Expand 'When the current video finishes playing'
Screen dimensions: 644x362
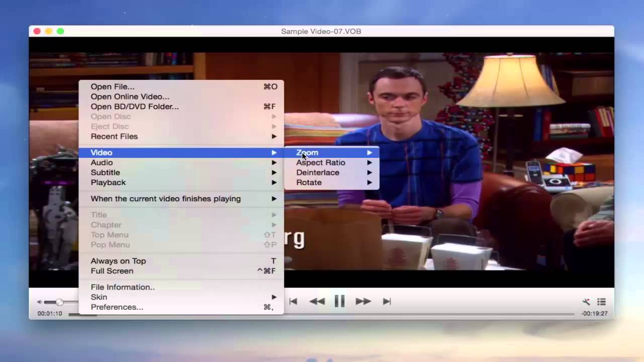tap(181, 199)
